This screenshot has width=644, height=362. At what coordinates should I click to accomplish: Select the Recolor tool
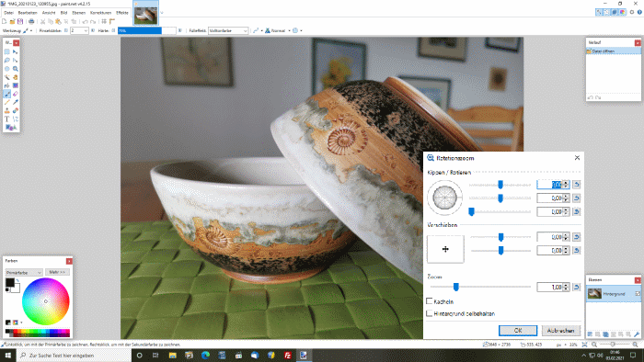pyautogui.click(x=16, y=110)
